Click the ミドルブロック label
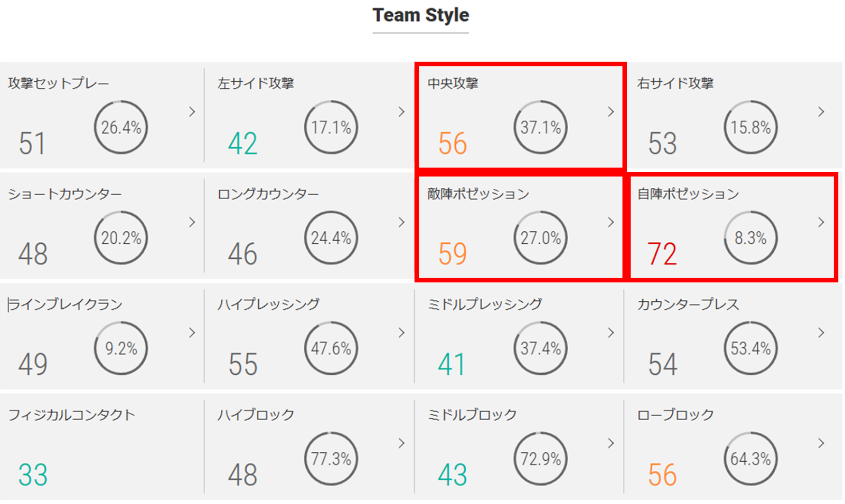 [472, 415]
